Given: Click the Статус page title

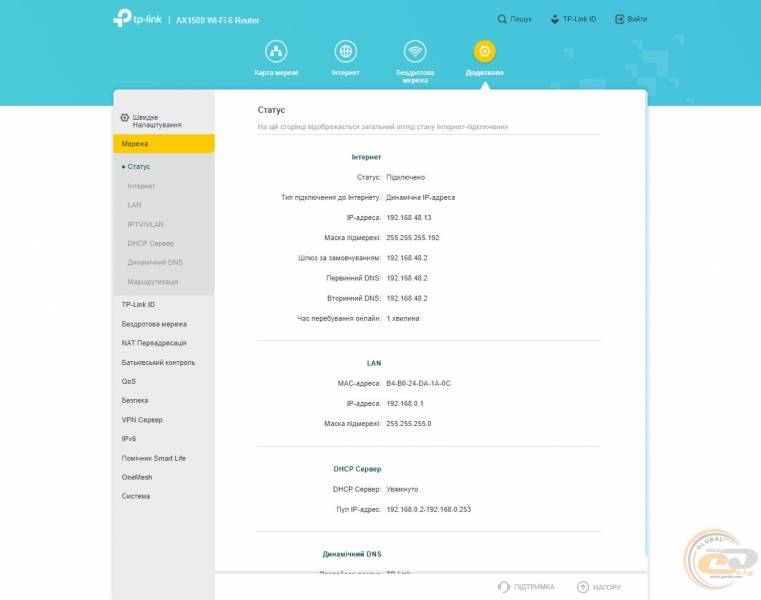Looking at the screenshot, I should coord(271,110).
